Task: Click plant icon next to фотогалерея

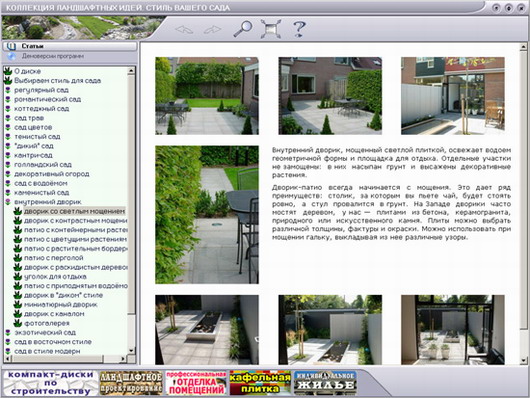Action: click(x=18, y=323)
